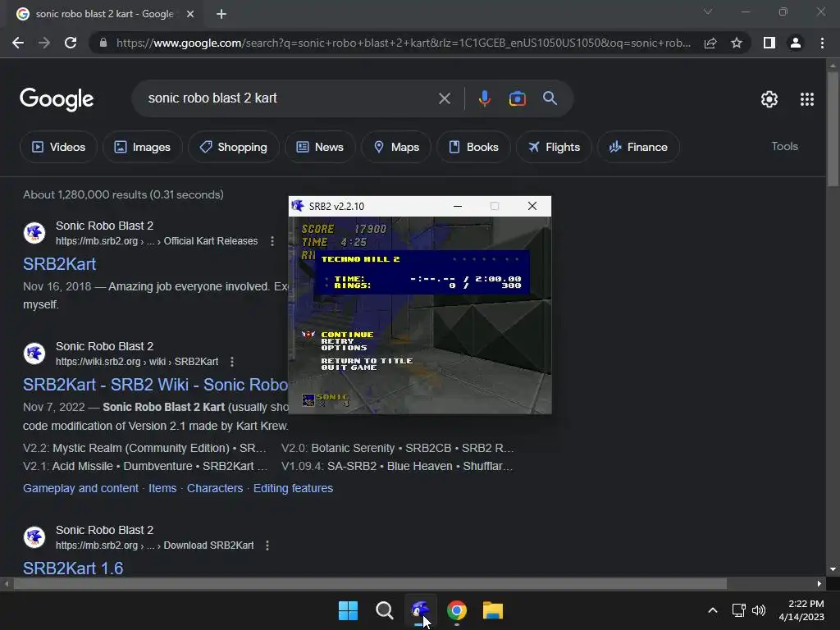
Task: Search by image with Google Lens
Action: coord(517,98)
